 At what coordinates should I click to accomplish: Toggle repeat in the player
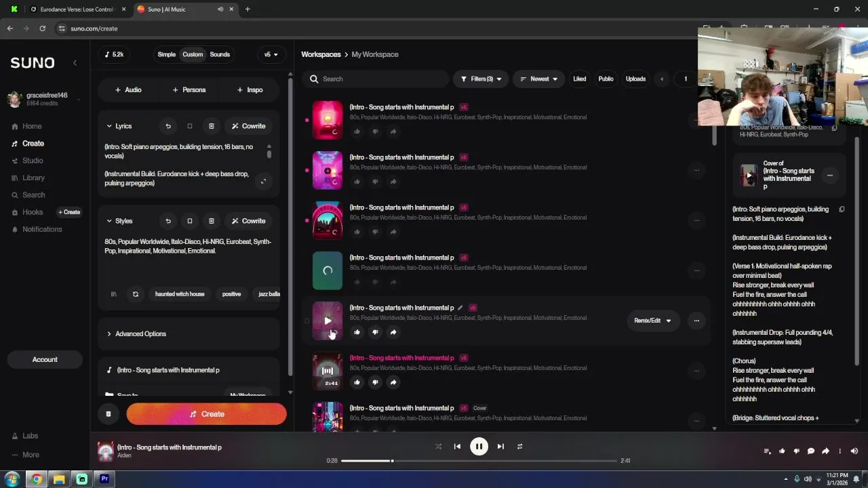pyautogui.click(x=519, y=447)
